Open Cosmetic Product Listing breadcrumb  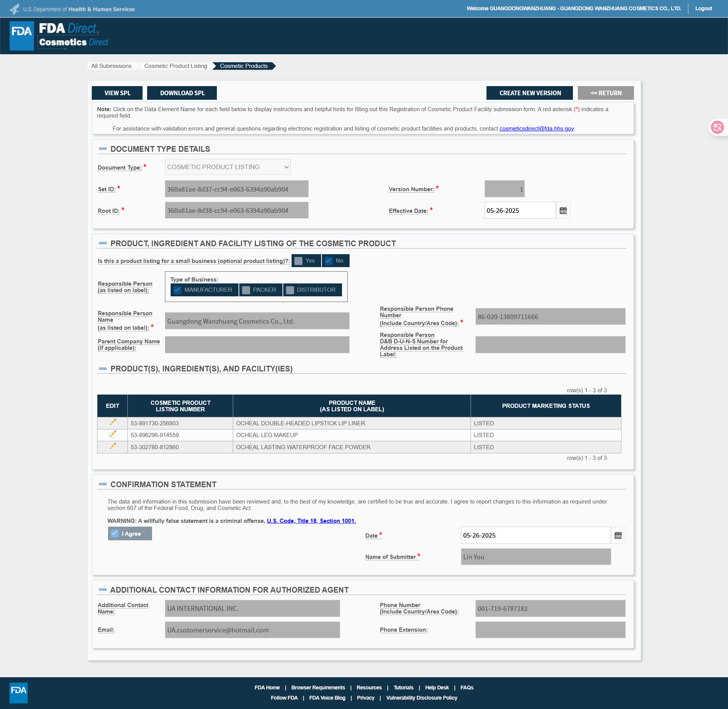[176, 66]
